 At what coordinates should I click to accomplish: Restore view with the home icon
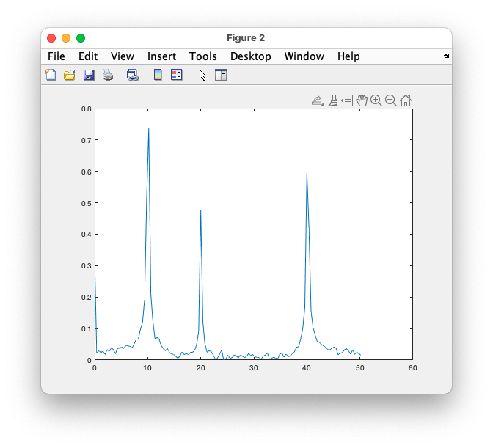pos(406,100)
